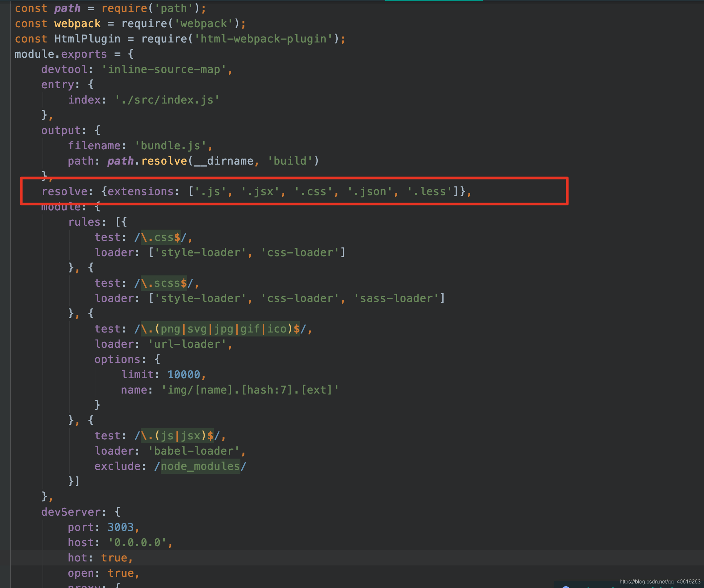Click the 'path' string in first require call

coord(174,8)
